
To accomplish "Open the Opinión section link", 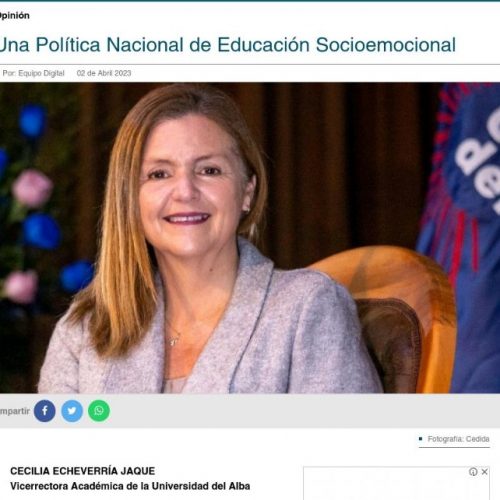I will click(x=14, y=15).
